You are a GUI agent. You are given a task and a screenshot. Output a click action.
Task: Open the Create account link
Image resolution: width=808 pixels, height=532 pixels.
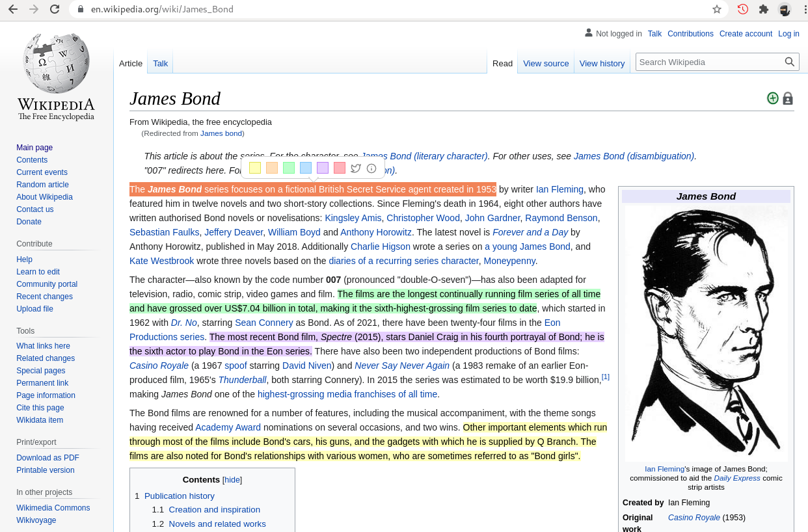(x=746, y=34)
